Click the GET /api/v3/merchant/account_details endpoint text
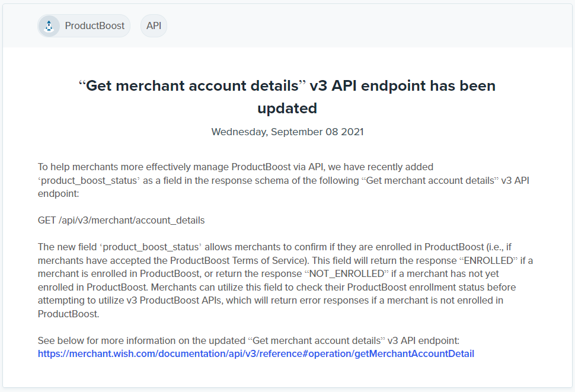Viewport: 575px width, 392px height. pyautogui.click(x=122, y=221)
